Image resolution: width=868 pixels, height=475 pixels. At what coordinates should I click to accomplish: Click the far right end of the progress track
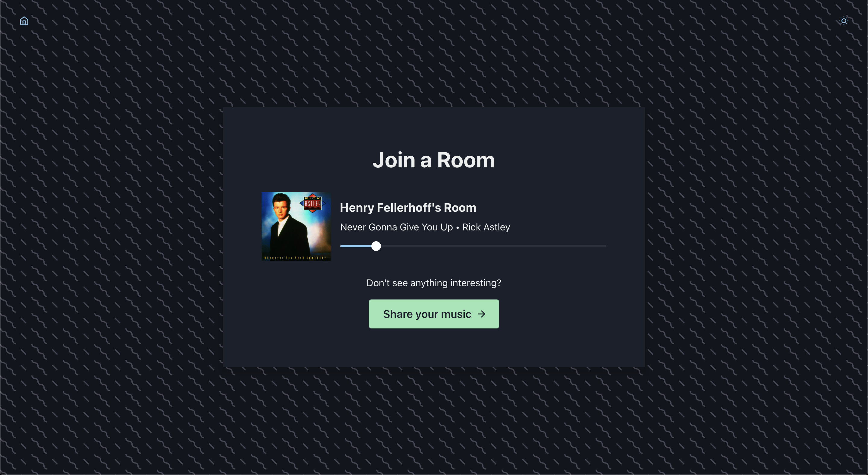click(x=604, y=246)
